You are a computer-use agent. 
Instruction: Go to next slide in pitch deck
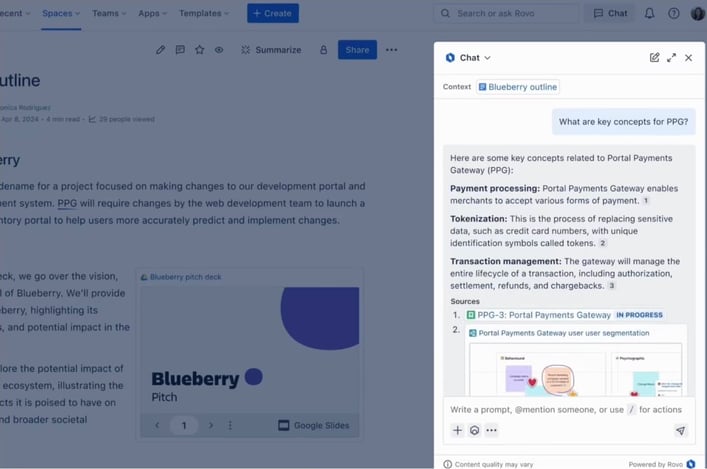point(211,425)
